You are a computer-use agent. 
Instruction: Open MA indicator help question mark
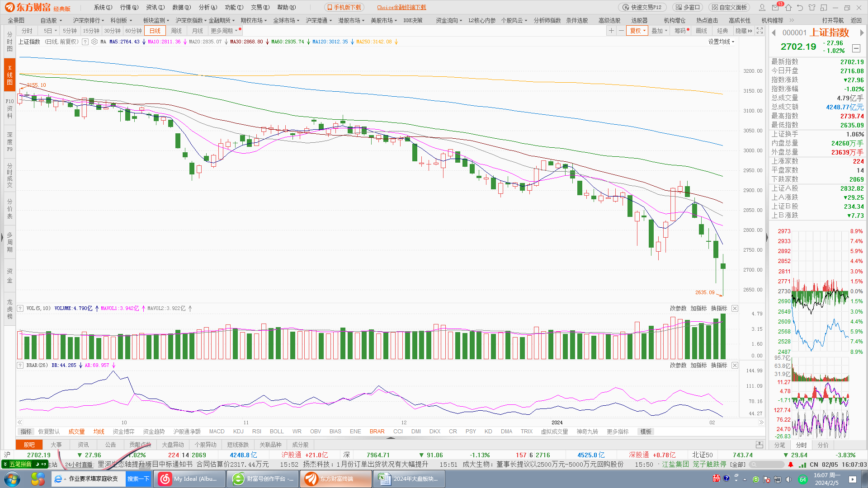(x=85, y=42)
